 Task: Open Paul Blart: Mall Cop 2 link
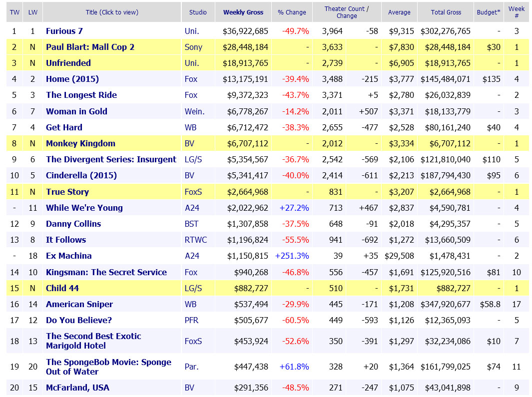tap(90, 47)
